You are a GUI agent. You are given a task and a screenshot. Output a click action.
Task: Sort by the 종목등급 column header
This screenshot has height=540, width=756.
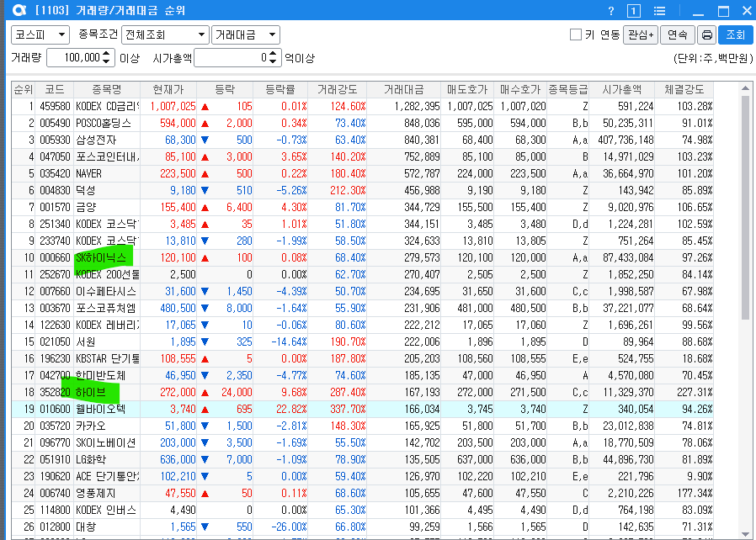(568, 90)
